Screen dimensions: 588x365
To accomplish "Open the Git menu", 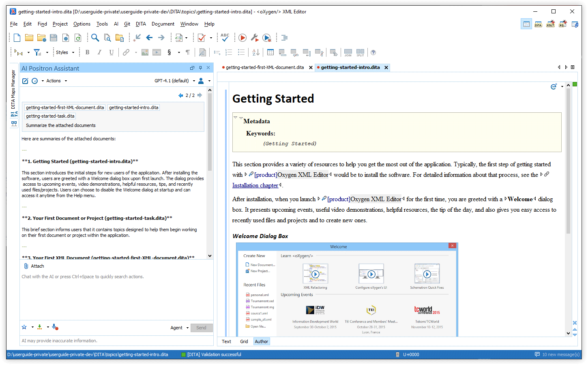I will (127, 24).
